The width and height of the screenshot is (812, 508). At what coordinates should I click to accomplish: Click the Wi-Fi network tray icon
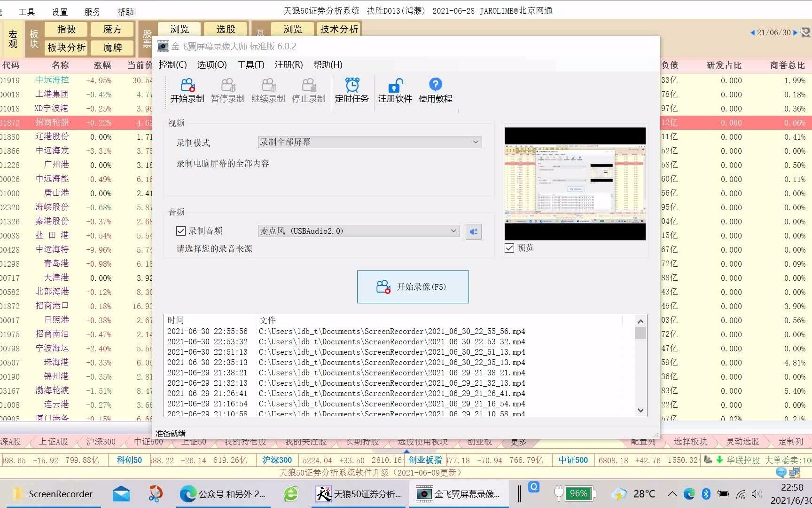[741, 494]
